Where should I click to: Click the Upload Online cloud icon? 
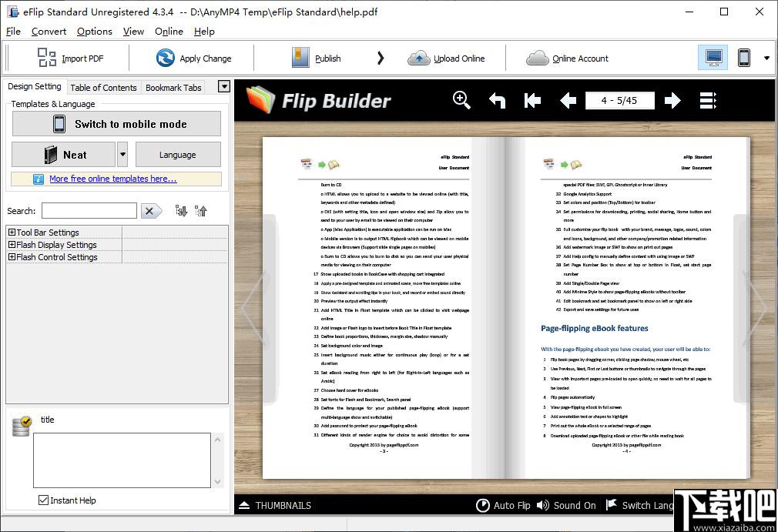tap(418, 58)
